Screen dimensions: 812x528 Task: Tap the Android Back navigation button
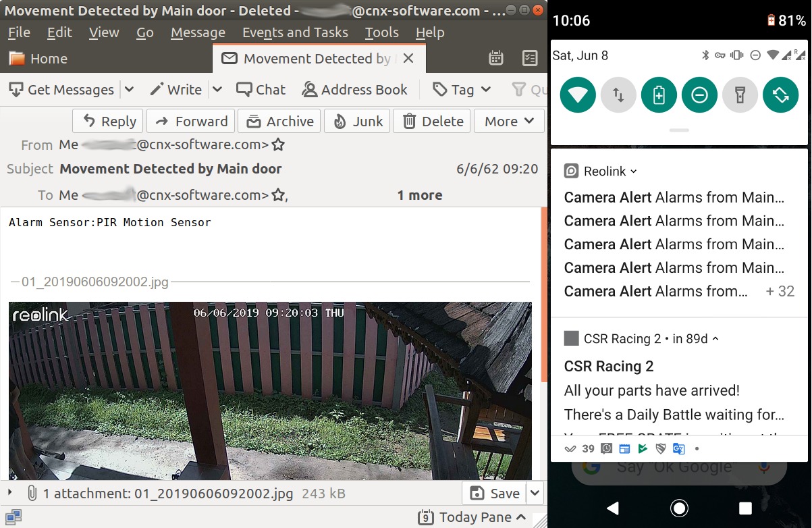(613, 508)
